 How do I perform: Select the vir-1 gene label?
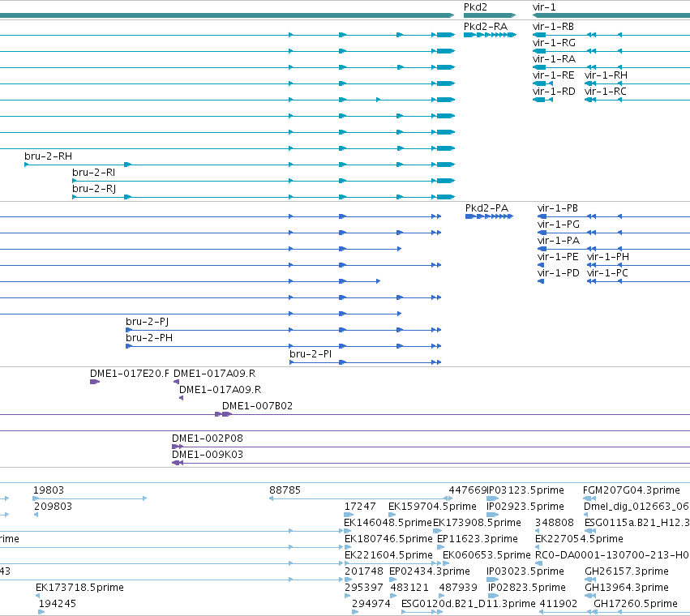(x=544, y=7)
